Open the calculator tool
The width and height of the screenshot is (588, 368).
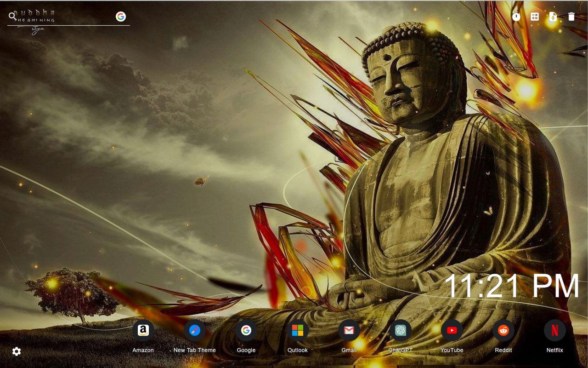pyautogui.click(x=535, y=17)
